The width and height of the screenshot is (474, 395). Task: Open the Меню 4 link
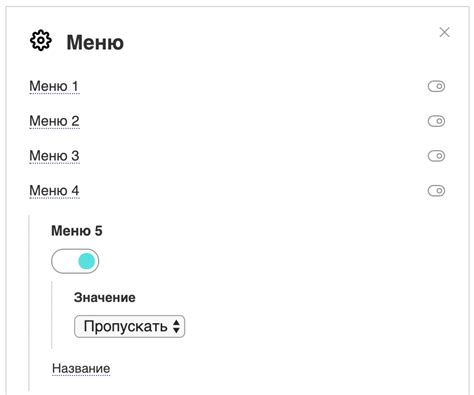coord(54,191)
